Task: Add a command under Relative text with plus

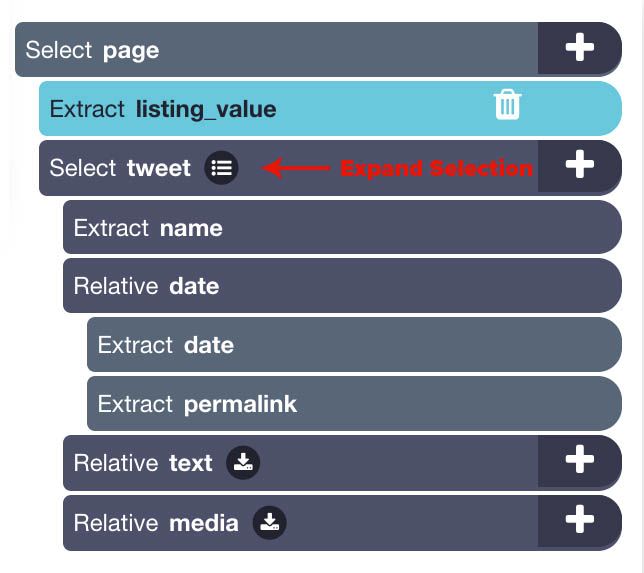Action: [x=580, y=460]
